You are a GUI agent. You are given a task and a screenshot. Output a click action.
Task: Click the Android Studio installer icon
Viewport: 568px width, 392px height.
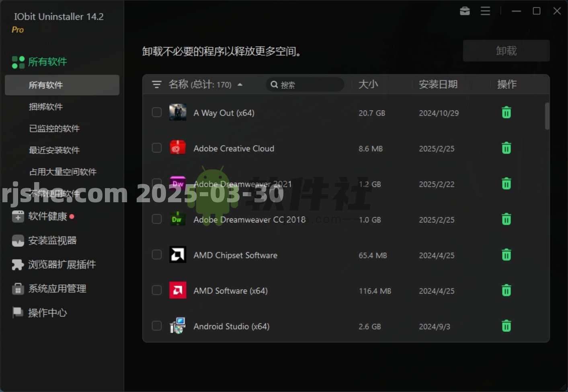[177, 326]
